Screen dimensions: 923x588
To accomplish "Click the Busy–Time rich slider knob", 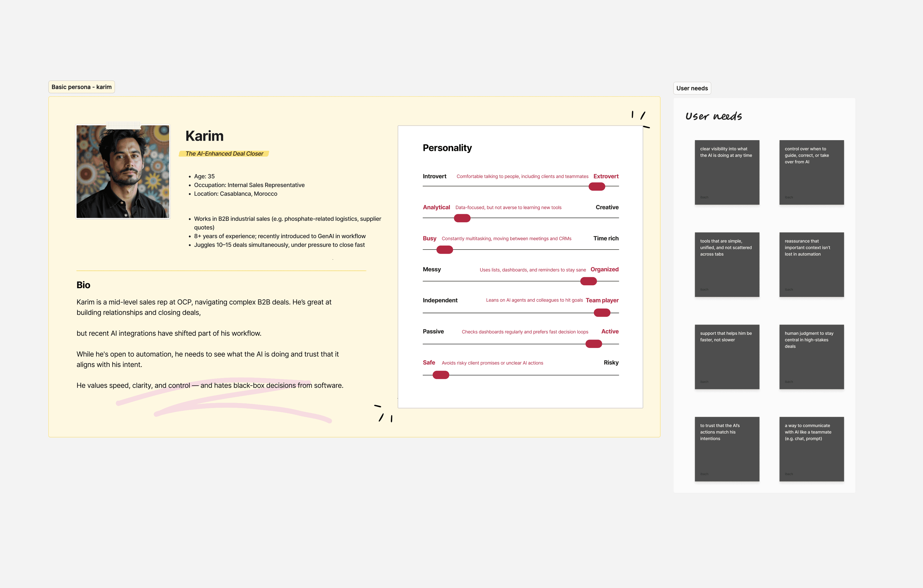I will click(445, 250).
